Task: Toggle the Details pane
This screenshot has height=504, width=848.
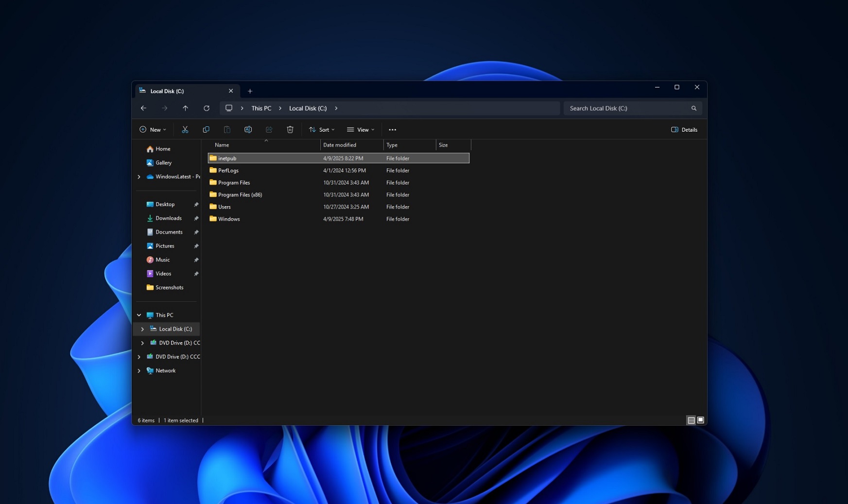Action: (x=684, y=129)
